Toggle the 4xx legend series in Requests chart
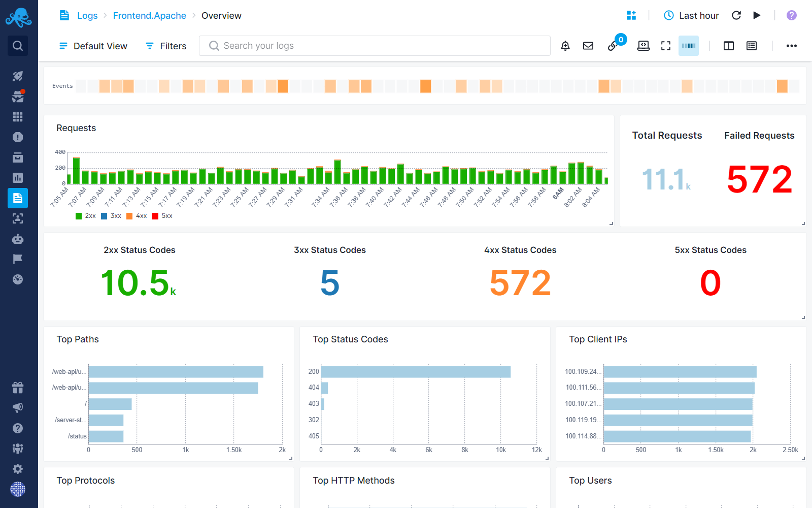 [137, 216]
